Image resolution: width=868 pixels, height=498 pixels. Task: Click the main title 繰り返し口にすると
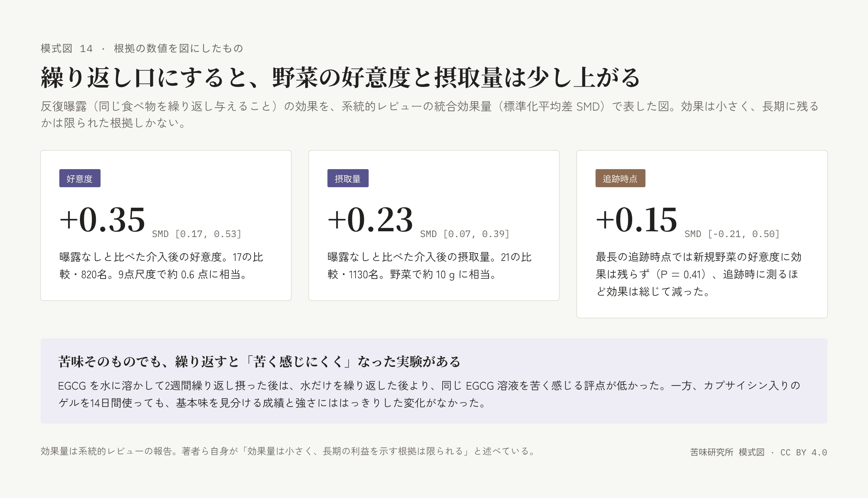340,78
